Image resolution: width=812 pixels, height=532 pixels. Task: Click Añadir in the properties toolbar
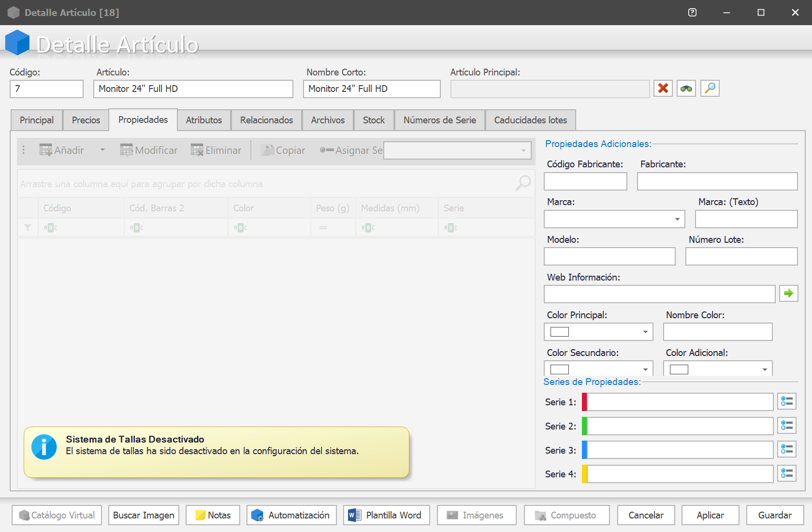pyautogui.click(x=61, y=150)
